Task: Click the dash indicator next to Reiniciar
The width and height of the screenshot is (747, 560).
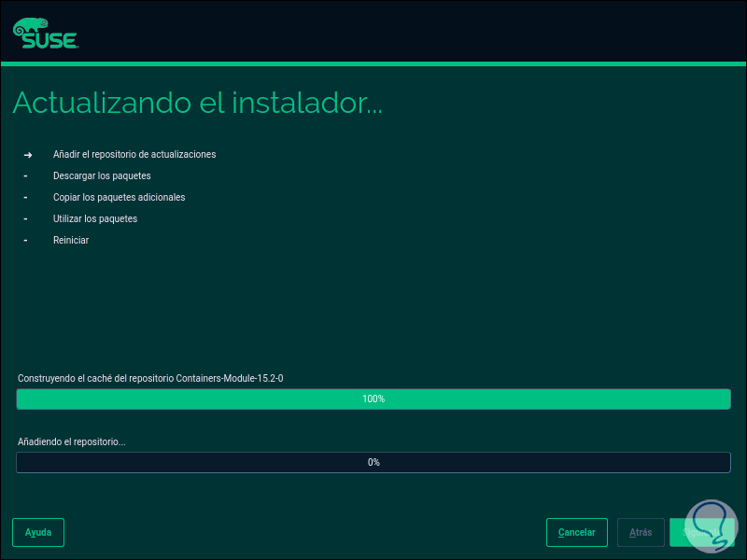Action: [25, 240]
